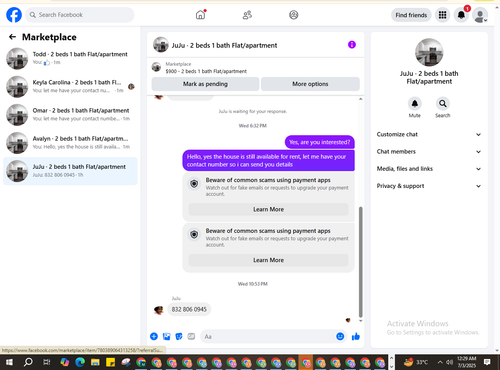The height and width of the screenshot is (370, 500).
Task: Expand the Chat members section
Action: [429, 152]
